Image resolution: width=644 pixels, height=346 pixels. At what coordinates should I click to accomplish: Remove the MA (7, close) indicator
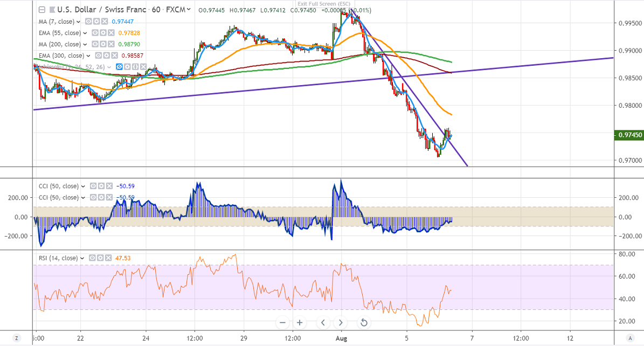105,22
